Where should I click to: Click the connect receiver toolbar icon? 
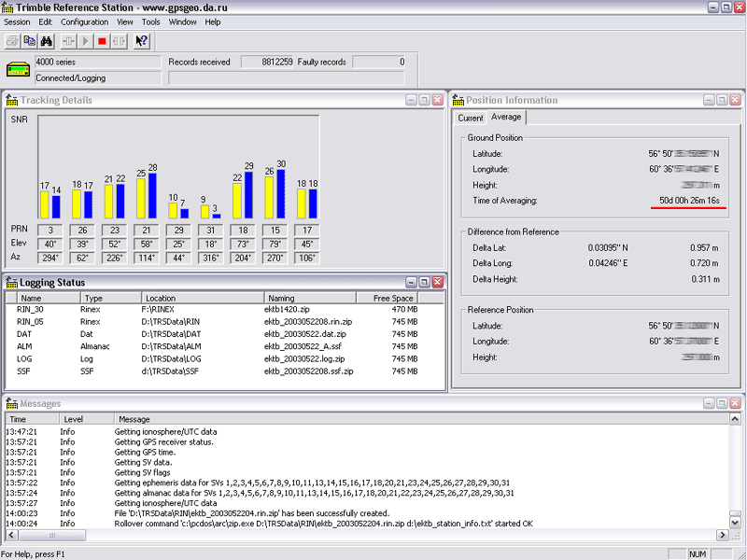[69, 41]
